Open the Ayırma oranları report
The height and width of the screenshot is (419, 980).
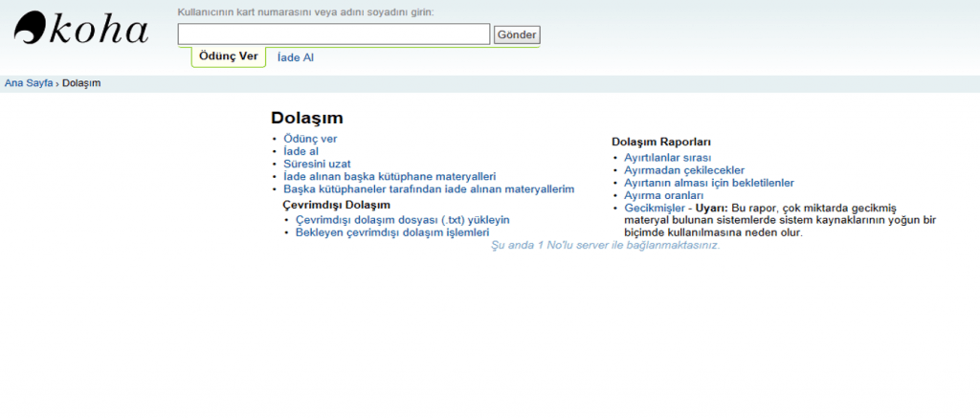[x=664, y=195]
